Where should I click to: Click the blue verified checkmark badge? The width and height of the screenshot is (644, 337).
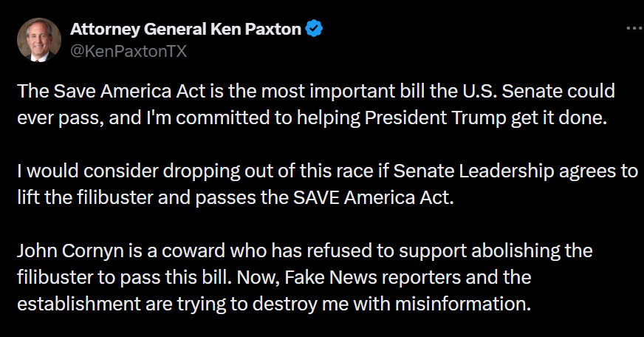click(x=315, y=30)
